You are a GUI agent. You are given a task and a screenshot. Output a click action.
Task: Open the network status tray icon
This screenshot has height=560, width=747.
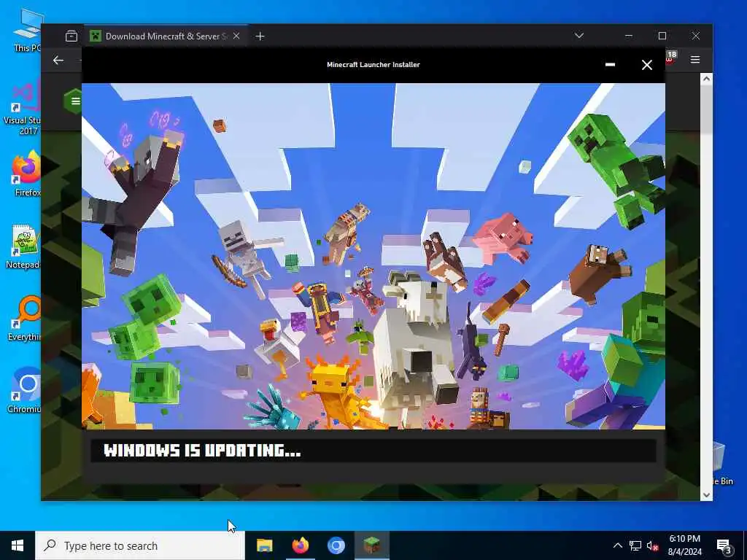coord(635,545)
